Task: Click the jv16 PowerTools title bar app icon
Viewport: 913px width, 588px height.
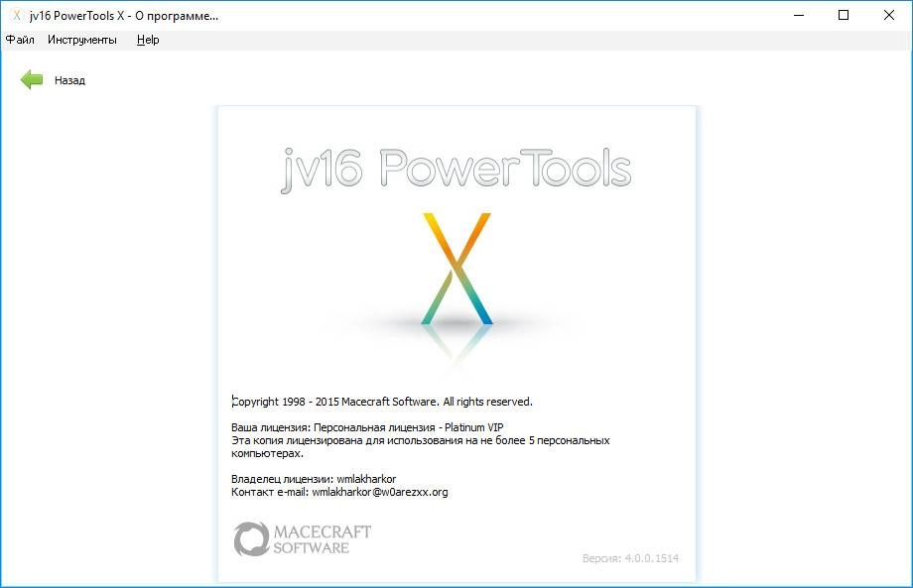Action: 16,15
